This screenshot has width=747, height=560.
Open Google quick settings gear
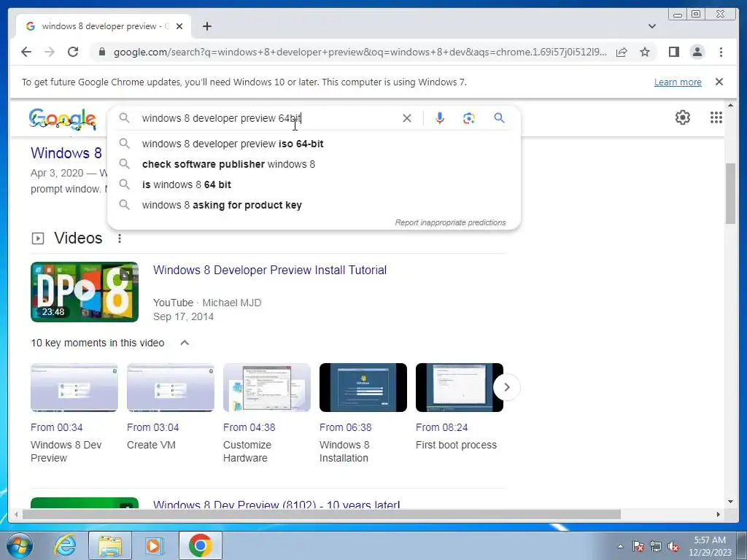[683, 117]
